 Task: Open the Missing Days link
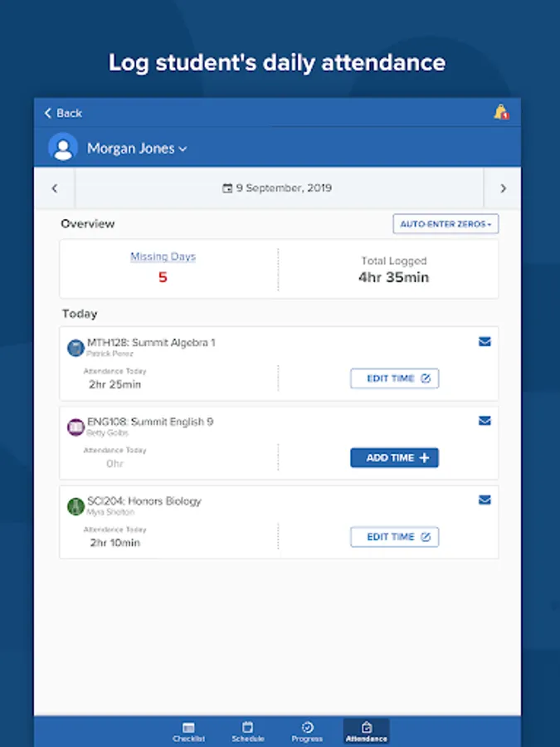pyautogui.click(x=163, y=256)
